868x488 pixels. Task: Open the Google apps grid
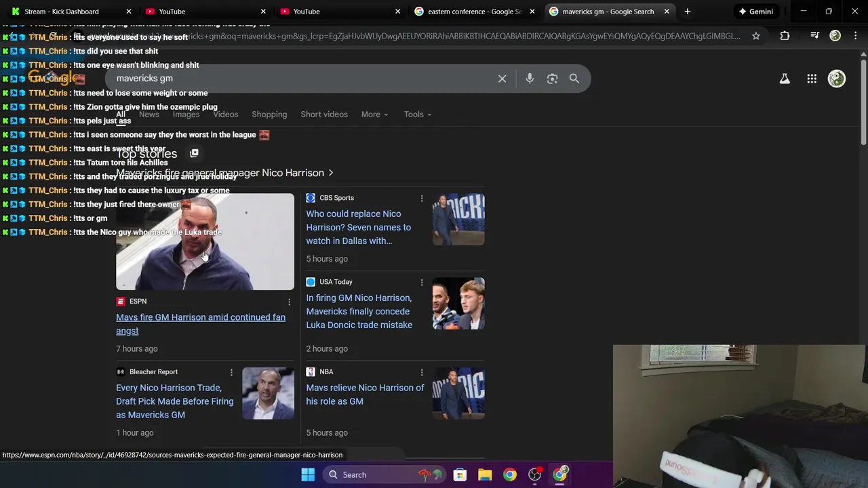click(812, 79)
